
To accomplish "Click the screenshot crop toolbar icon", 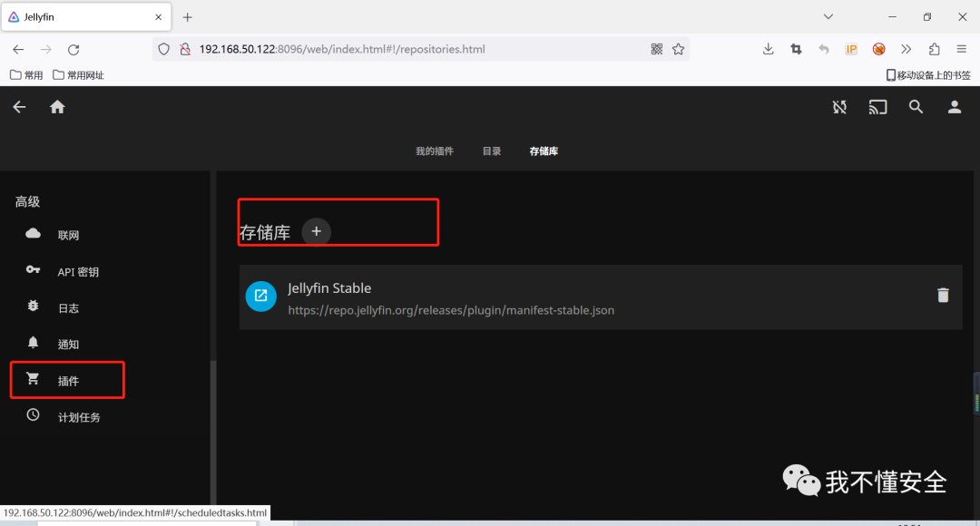I will pos(796,49).
